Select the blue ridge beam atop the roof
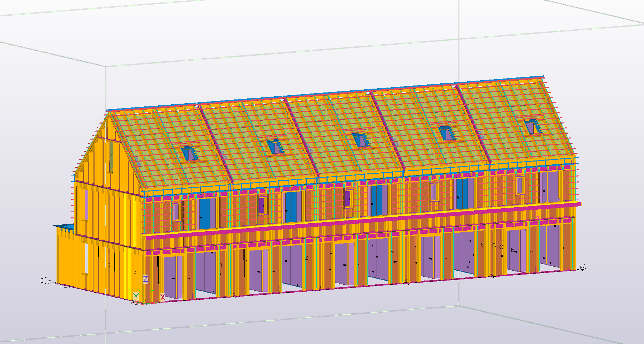Viewport: 644px width, 344px height. click(x=324, y=94)
